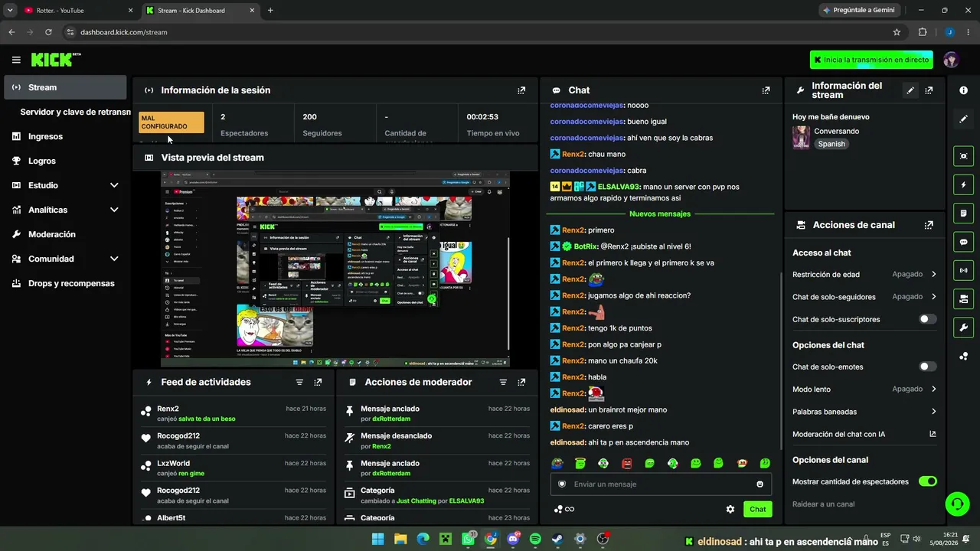
Task: Click the Kick logo
Action: [x=56, y=60]
